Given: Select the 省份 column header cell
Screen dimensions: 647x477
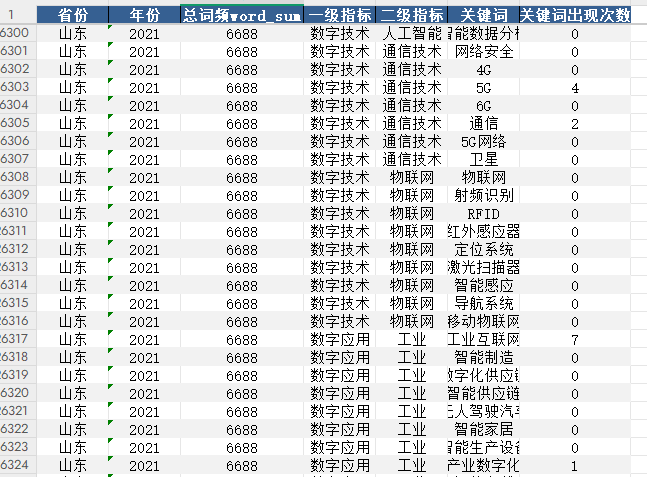Looking at the screenshot, I should point(73,15).
